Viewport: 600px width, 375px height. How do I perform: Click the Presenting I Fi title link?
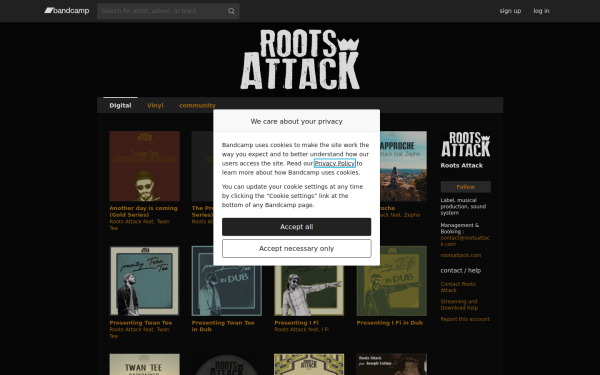pos(296,323)
